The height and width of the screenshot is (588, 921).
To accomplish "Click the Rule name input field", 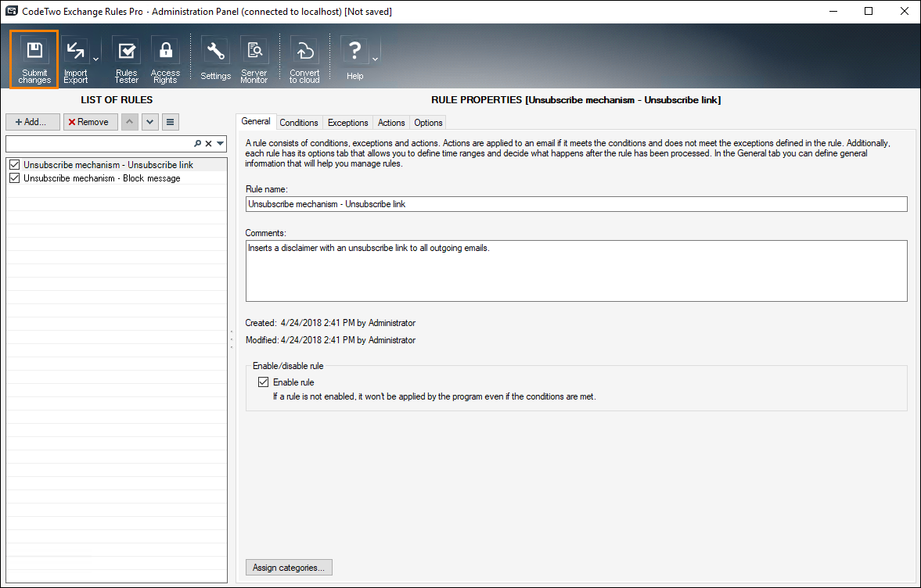I will click(576, 204).
